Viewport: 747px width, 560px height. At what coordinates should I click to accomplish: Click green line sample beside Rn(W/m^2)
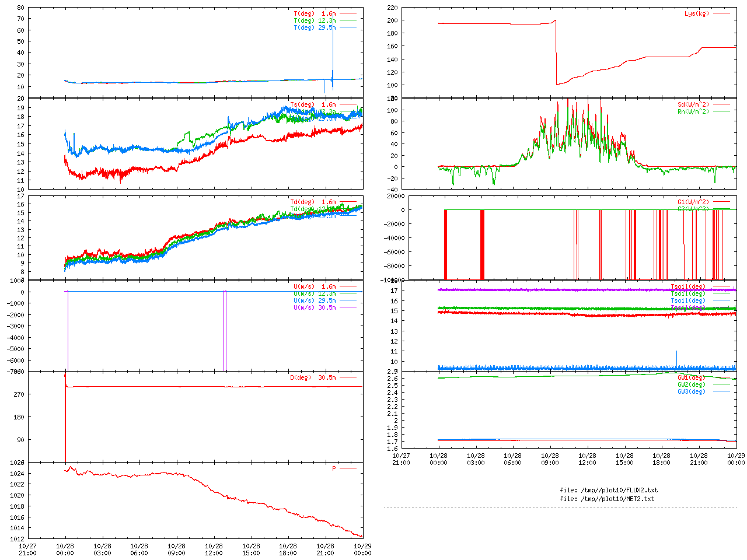721,112
